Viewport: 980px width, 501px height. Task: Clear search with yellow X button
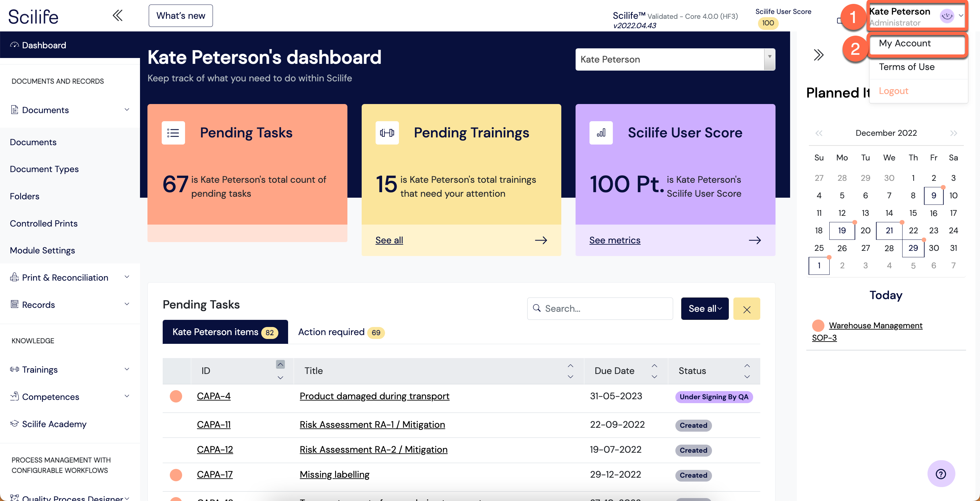point(746,309)
